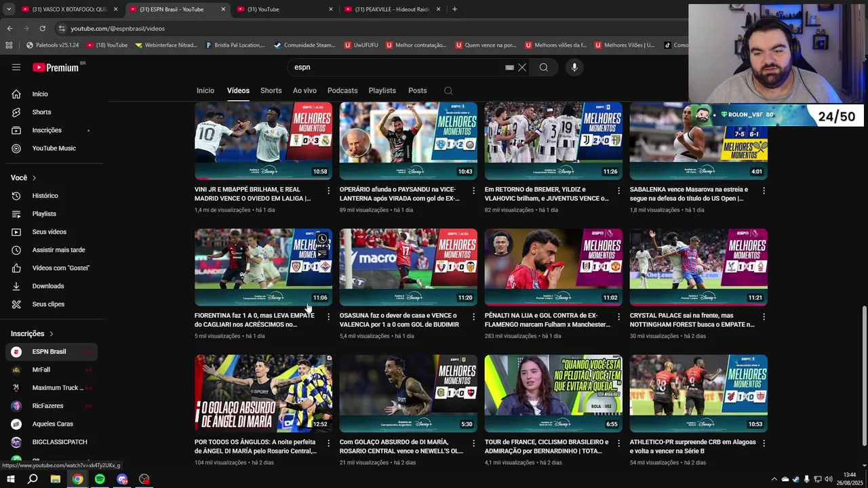
Task: Search within channel magnifier icon
Action: pyautogui.click(x=448, y=91)
